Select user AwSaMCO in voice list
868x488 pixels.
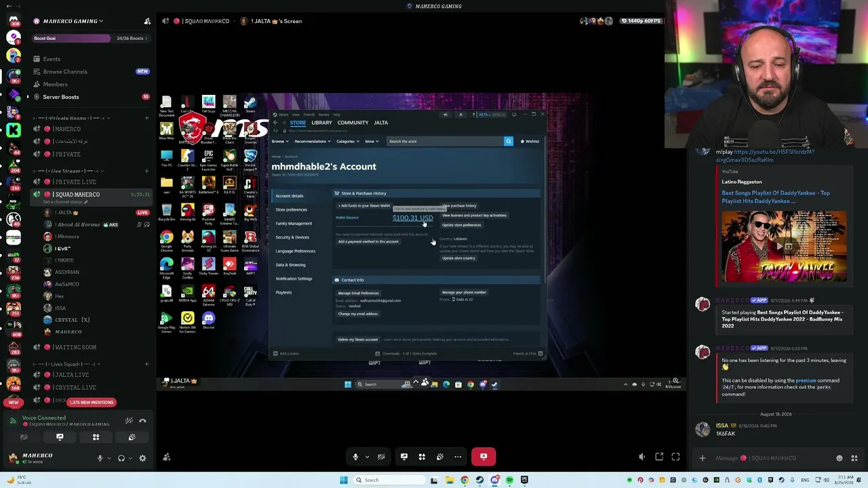coord(67,285)
